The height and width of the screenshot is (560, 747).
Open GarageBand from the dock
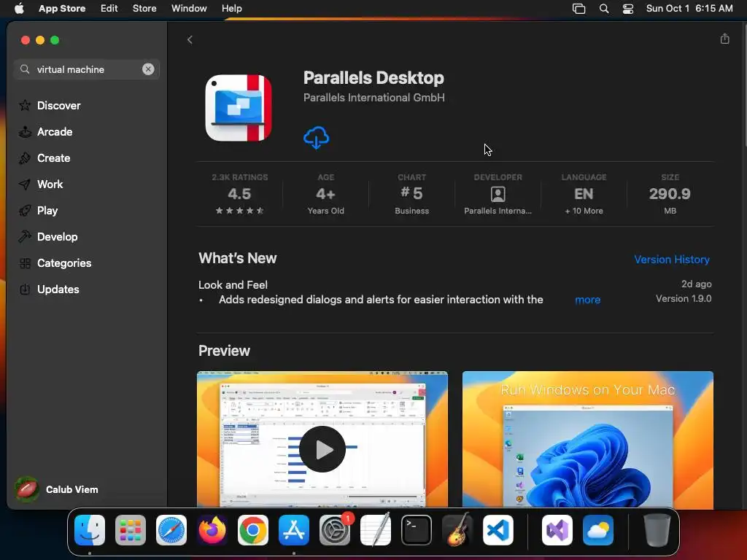pyautogui.click(x=457, y=530)
